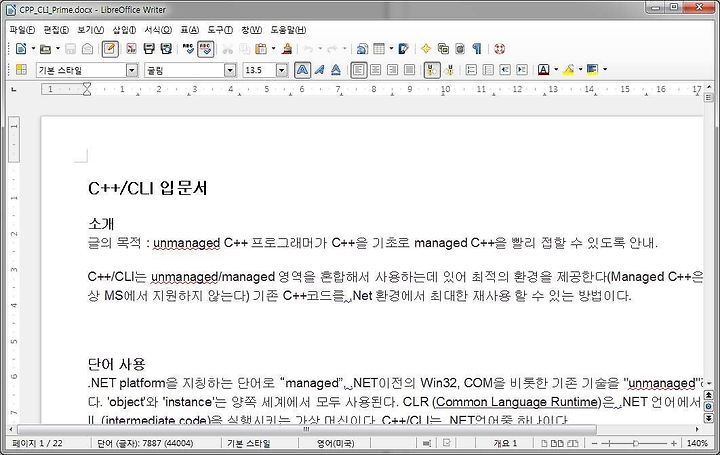Open Page Preview
Screen dimensions: 720x455
pyautogui.click(x=166, y=49)
